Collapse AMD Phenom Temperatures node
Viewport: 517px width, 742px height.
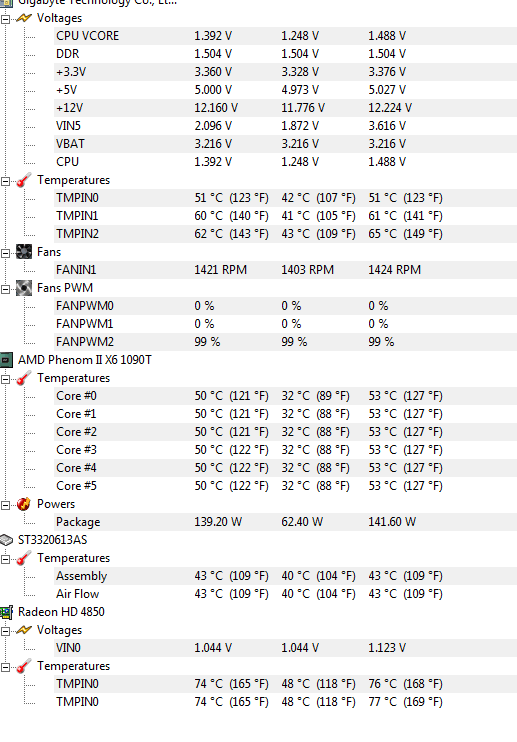coord(5,379)
